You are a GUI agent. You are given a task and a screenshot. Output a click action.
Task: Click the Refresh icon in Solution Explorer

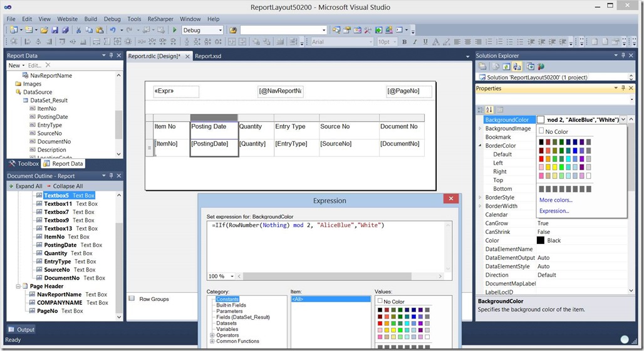pos(506,66)
